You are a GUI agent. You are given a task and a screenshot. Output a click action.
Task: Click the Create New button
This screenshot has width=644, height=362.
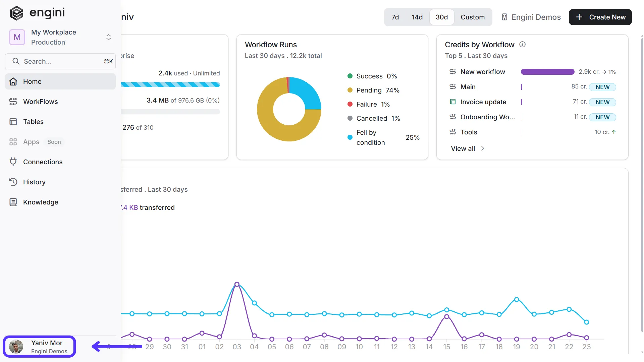point(600,17)
